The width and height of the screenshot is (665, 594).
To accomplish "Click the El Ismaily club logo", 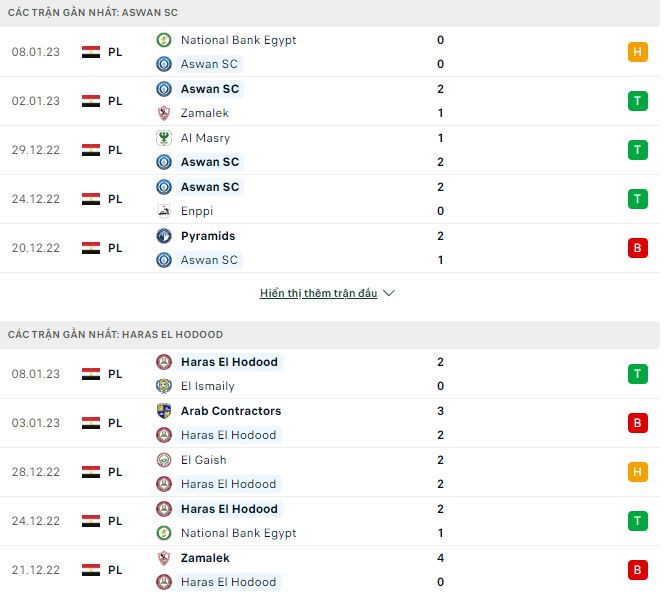I will coord(164,386).
